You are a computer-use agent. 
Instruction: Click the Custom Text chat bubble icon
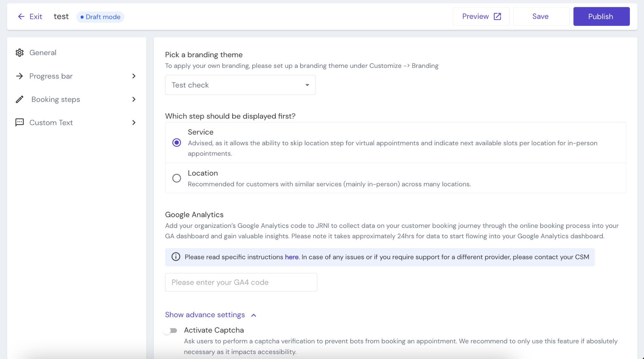[x=19, y=123]
